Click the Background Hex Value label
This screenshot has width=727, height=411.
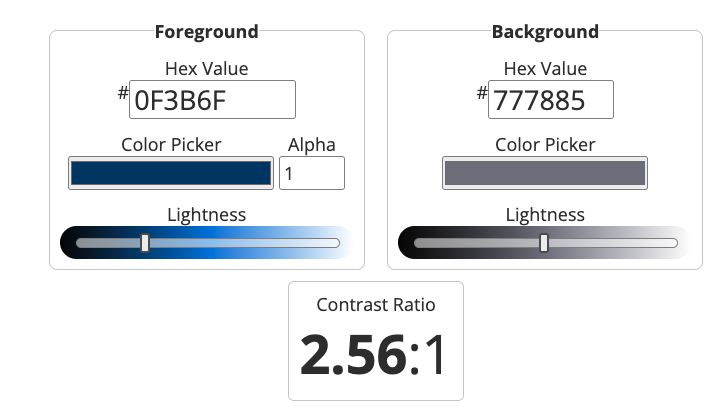545,69
